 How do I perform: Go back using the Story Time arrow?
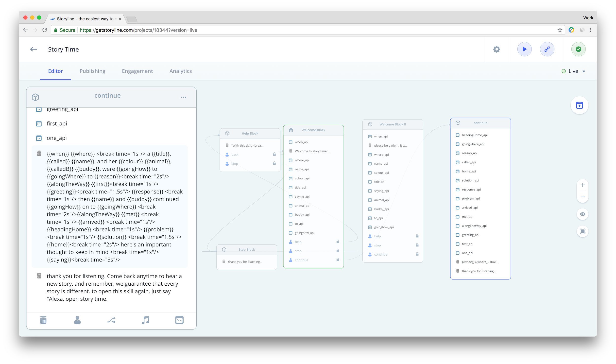click(x=34, y=49)
